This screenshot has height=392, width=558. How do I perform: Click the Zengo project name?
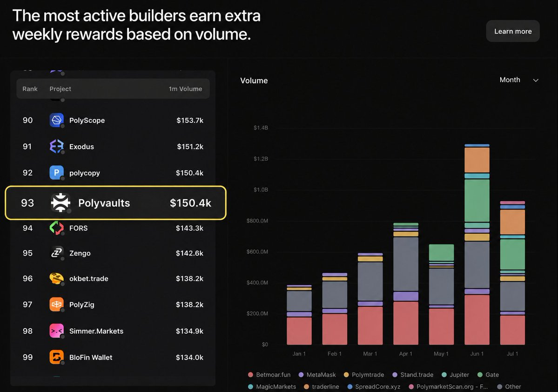[x=80, y=253]
